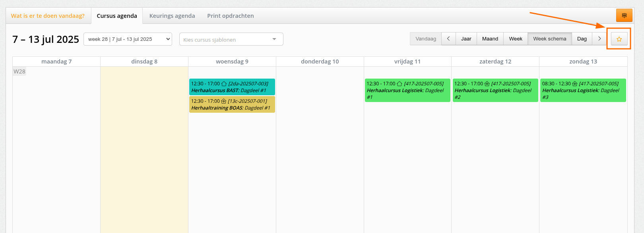Click the '7 – 13 jul 2025' date title
Screen dimensions: 644x233
pyautogui.click(x=46, y=39)
